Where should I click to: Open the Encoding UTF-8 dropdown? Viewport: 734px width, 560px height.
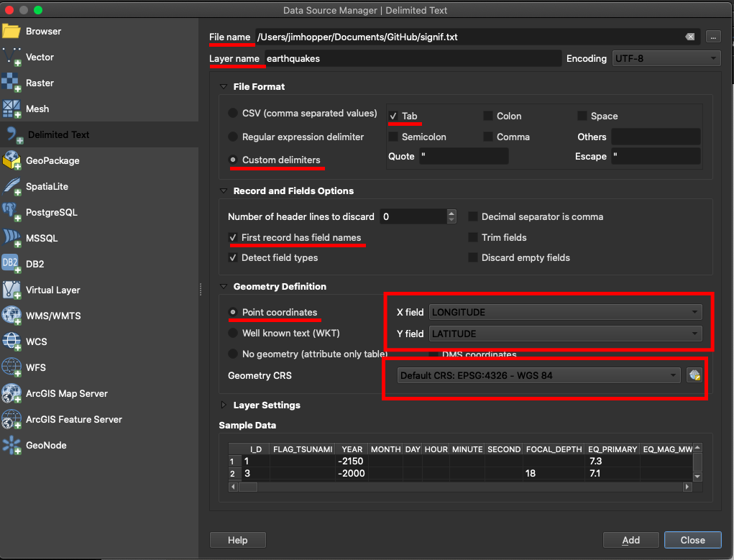point(666,58)
